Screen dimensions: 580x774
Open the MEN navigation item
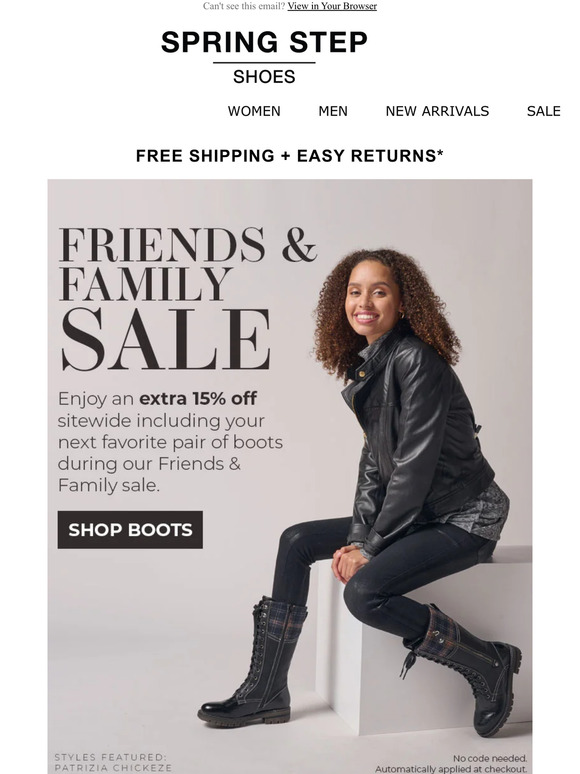coord(333,111)
